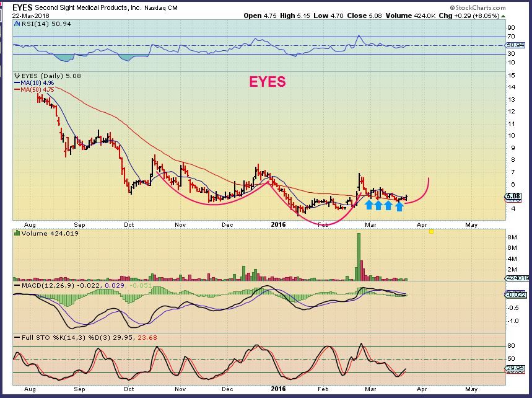The image size is (532, 398).
Task: Click the Chg +0.29 (+6.05%) value
Action: [469, 15]
